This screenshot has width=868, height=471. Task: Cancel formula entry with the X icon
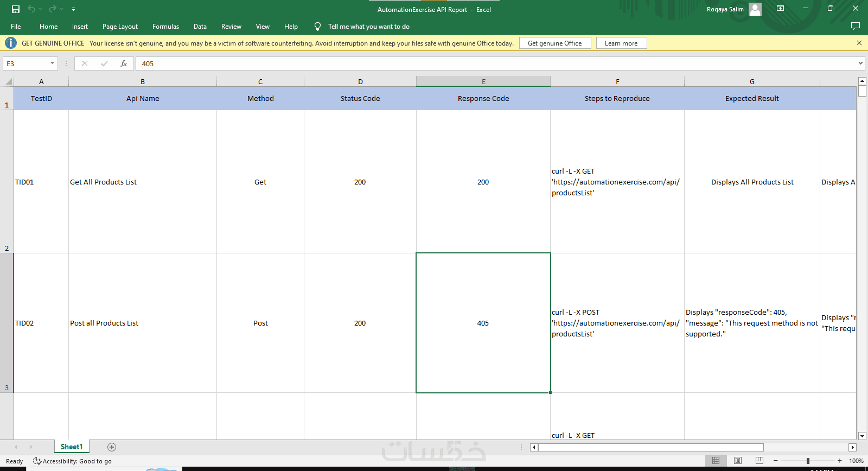85,63
